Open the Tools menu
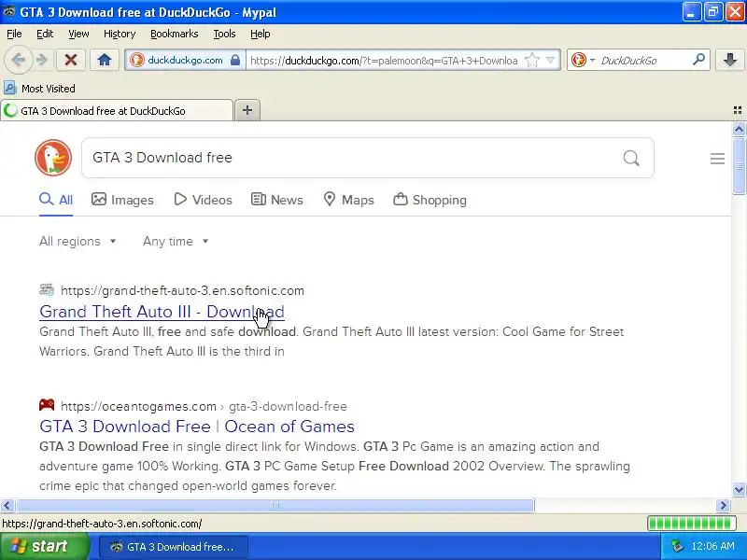This screenshot has width=747, height=560. [224, 34]
